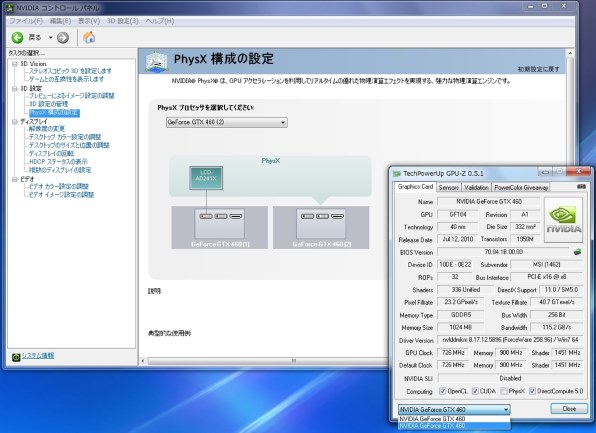Click the Close button in GPU-Z

pos(569,409)
